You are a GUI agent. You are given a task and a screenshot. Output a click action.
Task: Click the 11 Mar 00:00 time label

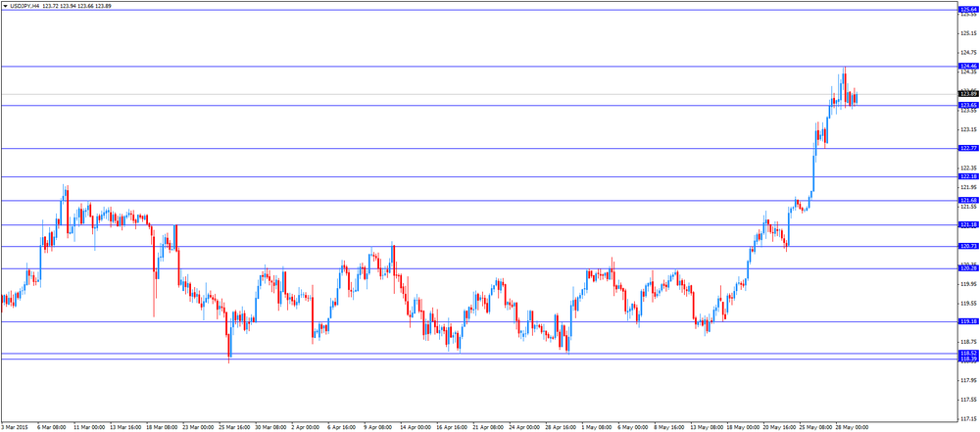pos(89,428)
